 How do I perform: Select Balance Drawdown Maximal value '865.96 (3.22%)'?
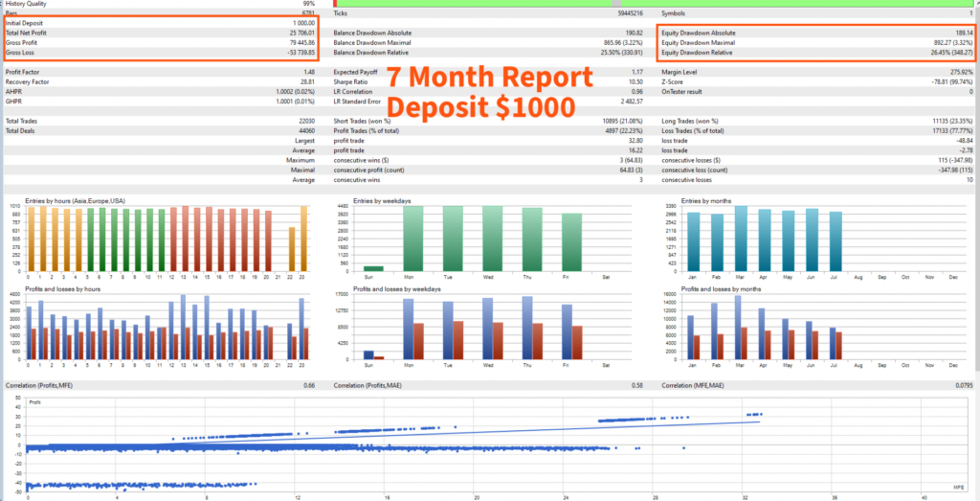click(623, 42)
